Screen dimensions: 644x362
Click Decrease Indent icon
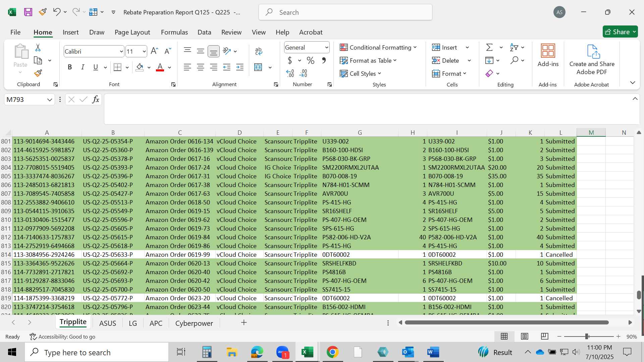click(x=227, y=67)
